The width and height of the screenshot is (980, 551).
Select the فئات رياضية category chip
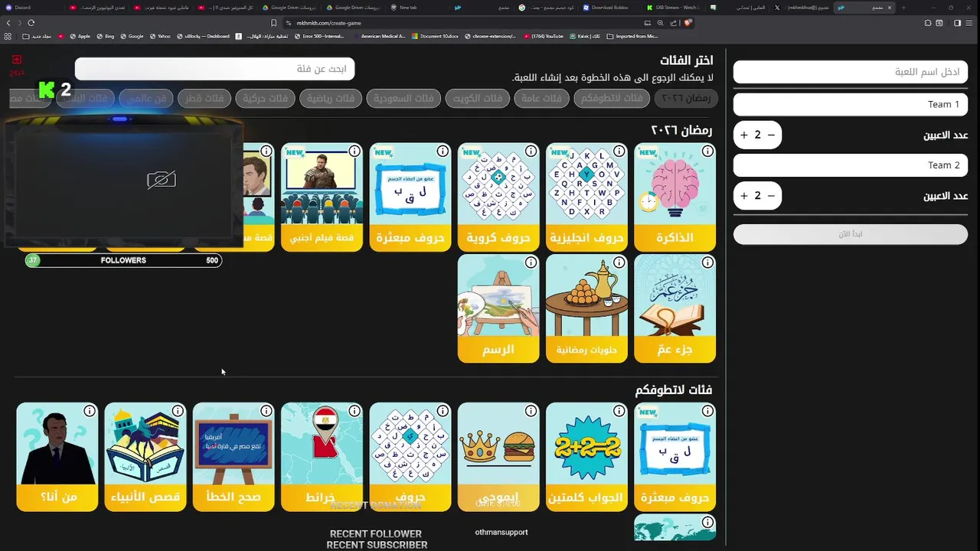click(331, 98)
